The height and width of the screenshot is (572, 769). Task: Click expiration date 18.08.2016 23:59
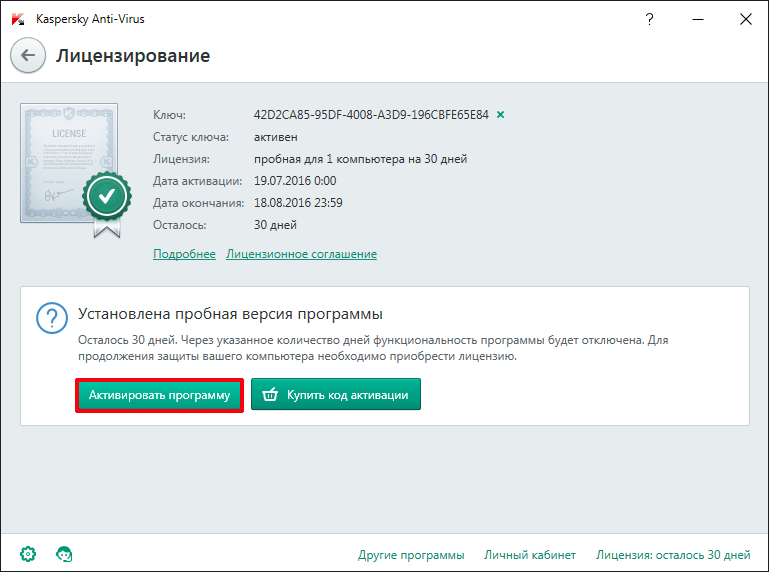point(298,203)
